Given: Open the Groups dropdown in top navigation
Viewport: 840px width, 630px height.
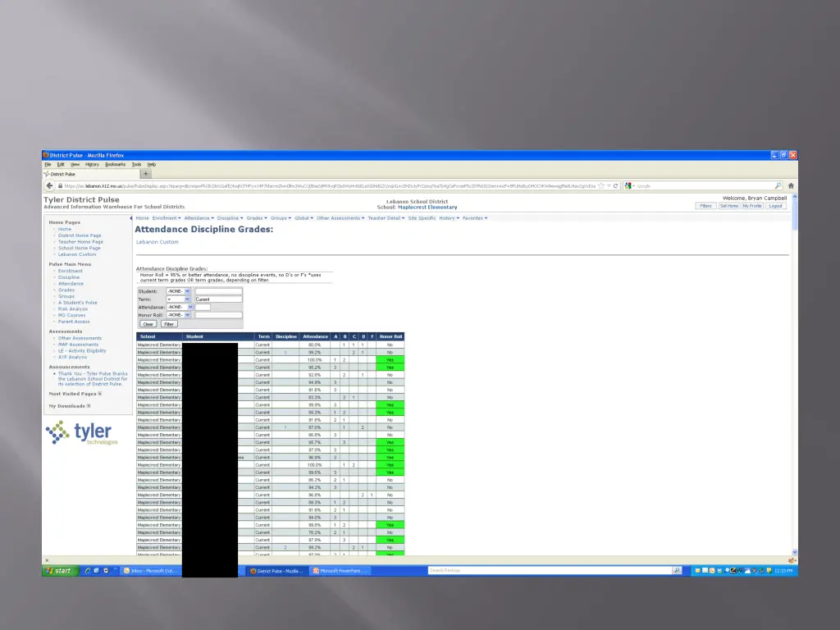Looking at the screenshot, I should 281,218.
